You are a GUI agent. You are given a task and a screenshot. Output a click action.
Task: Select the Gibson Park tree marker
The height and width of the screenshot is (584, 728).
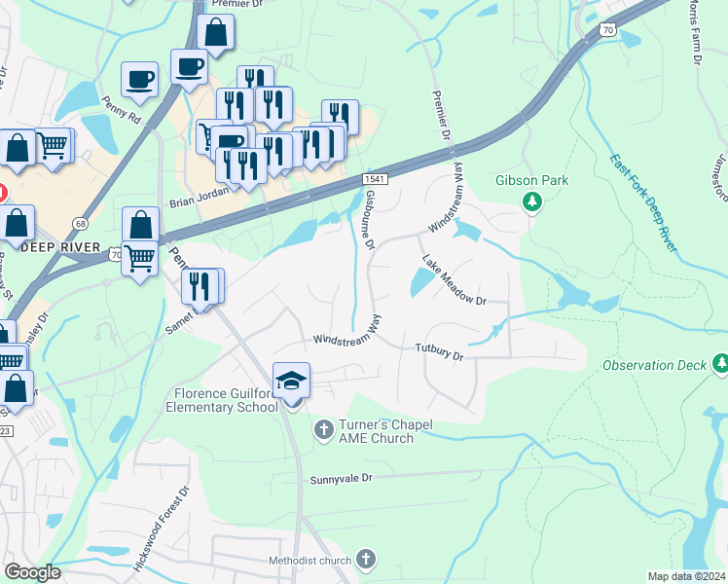coord(532,202)
